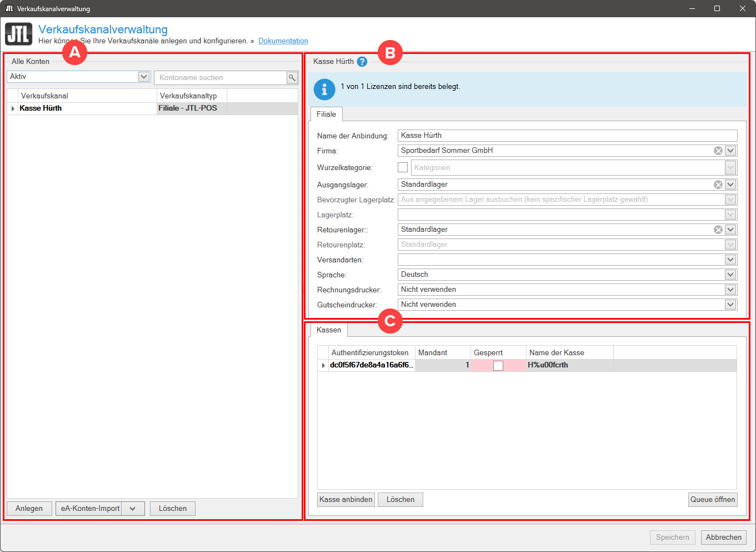
Task: Select the Filiale tab
Action: pyautogui.click(x=326, y=114)
